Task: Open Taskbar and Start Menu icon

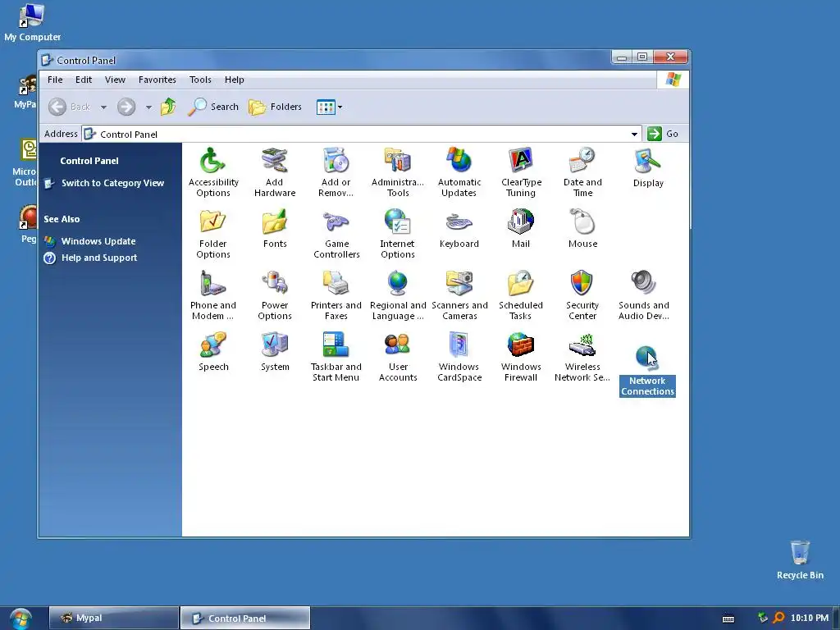Action: coord(336,357)
